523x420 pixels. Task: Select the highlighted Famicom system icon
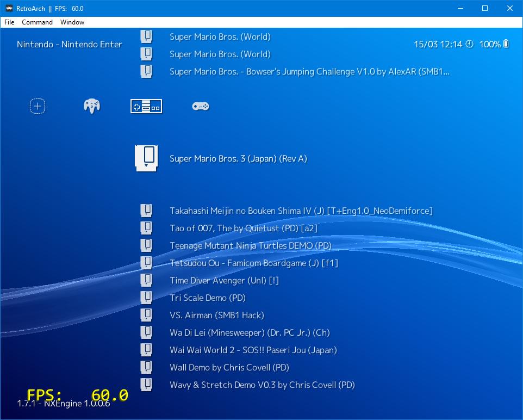click(146, 106)
